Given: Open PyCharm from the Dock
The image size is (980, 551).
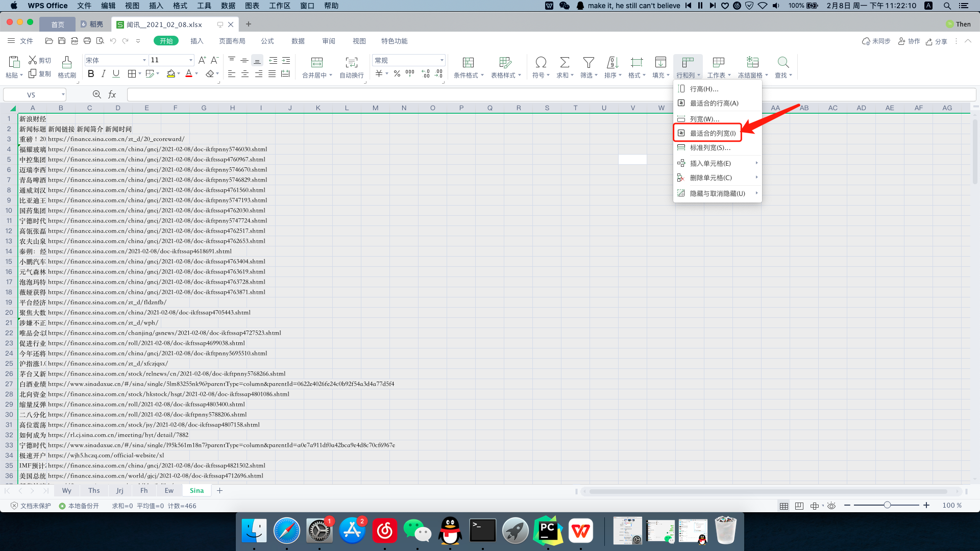Looking at the screenshot, I should click(x=548, y=531).
